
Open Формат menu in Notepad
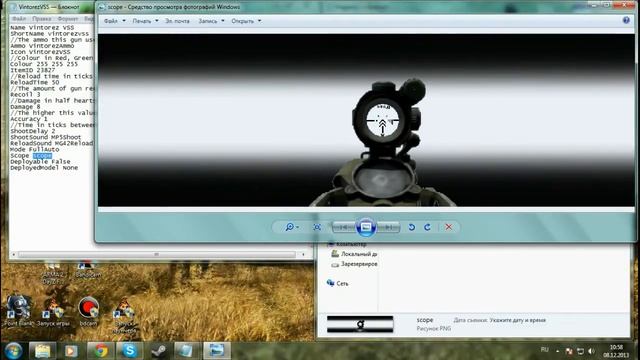coord(68,19)
